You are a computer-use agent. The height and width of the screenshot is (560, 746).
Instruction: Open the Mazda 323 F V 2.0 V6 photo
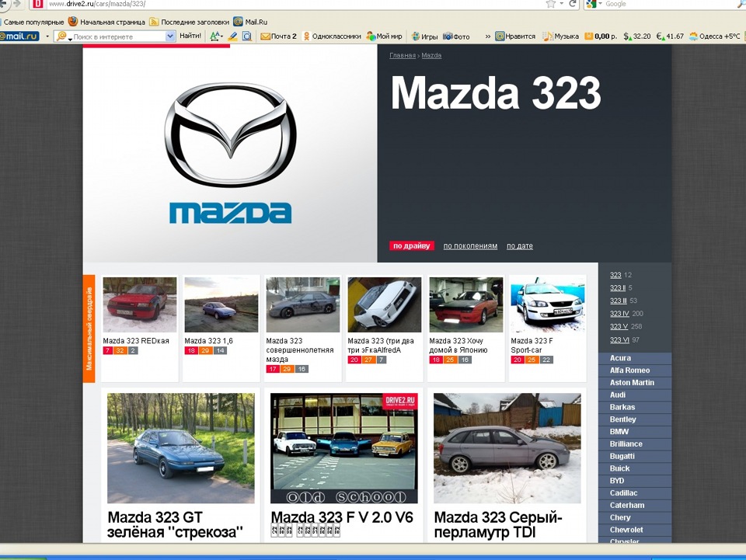[x=344, y=448]
